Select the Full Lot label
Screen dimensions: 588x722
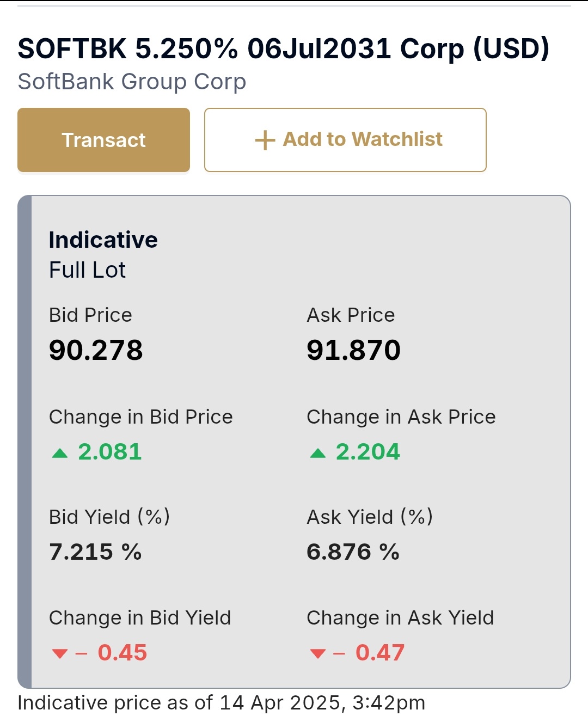tap(87, 270)
